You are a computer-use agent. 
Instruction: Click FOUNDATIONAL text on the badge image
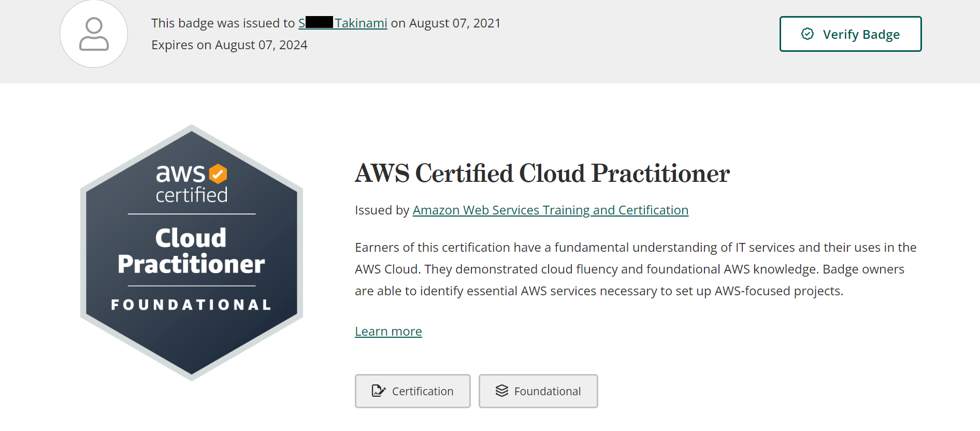[191, 305]
